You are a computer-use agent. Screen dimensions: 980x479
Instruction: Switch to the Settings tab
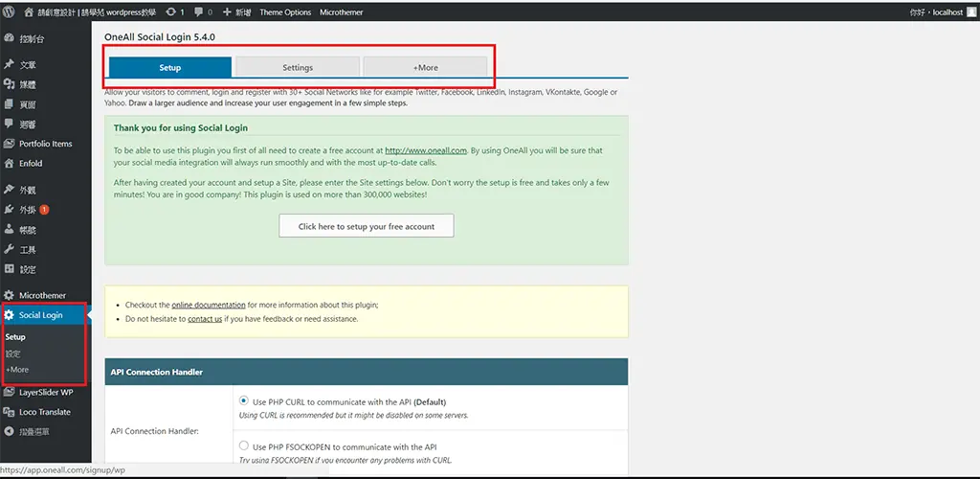(x=298, y=67)
